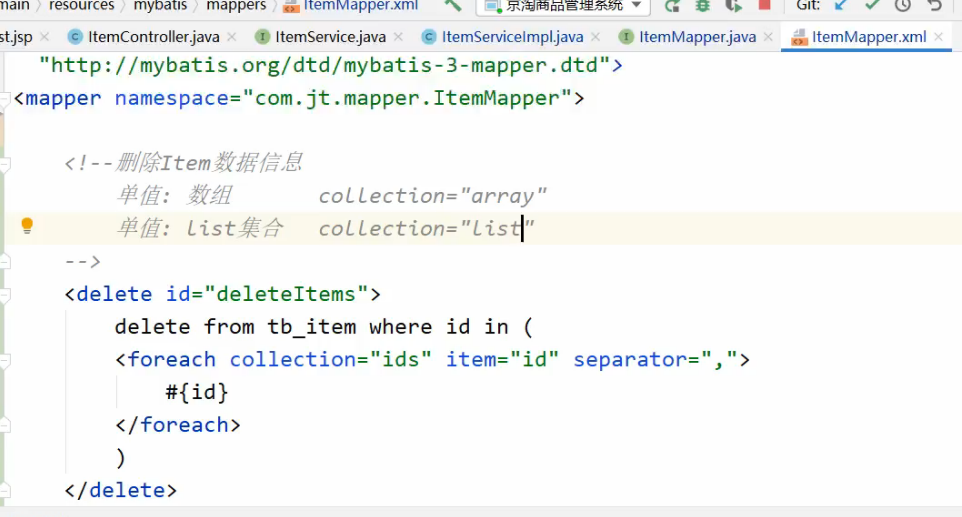962x517 pixels.
Task: Click the collection="array" comment text
Action: point(433,196)
